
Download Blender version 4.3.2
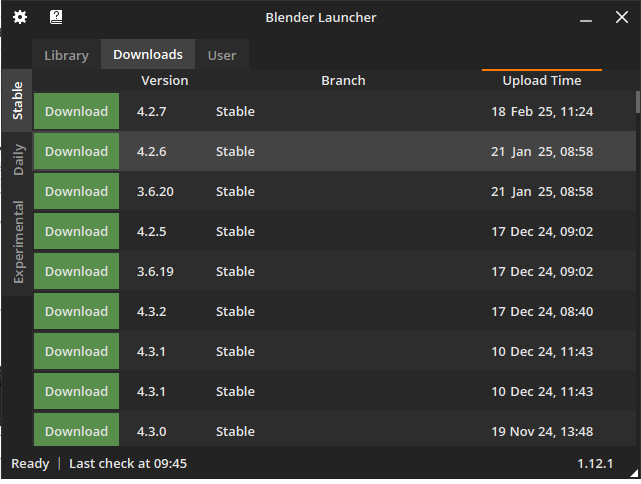tap(76, 311)
